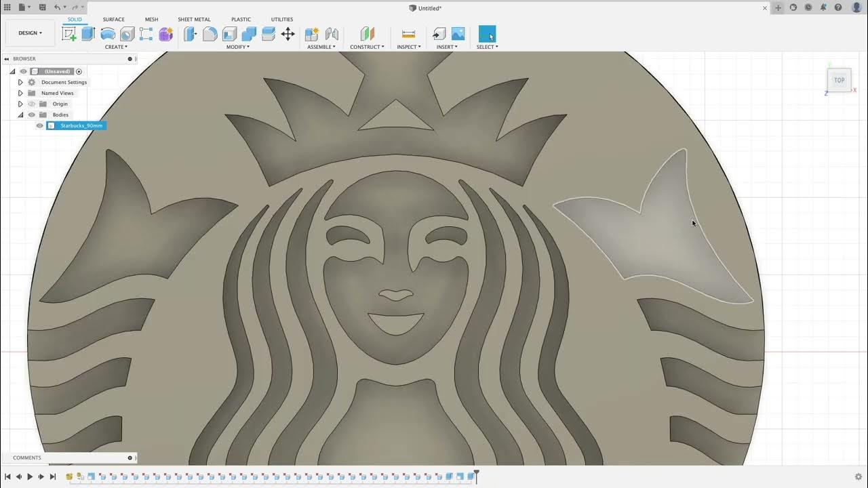Open the Modify dropdown menu

coord(238,47)
